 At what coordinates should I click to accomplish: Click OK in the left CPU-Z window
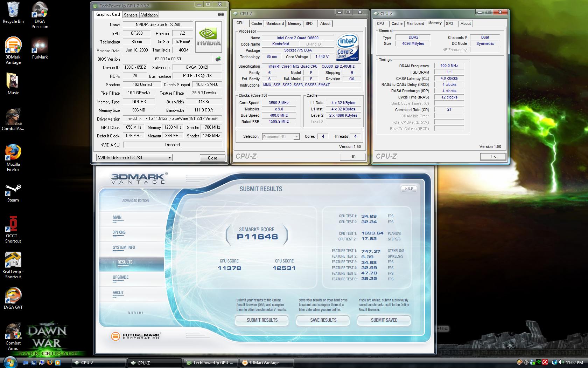tap(353, 157)
